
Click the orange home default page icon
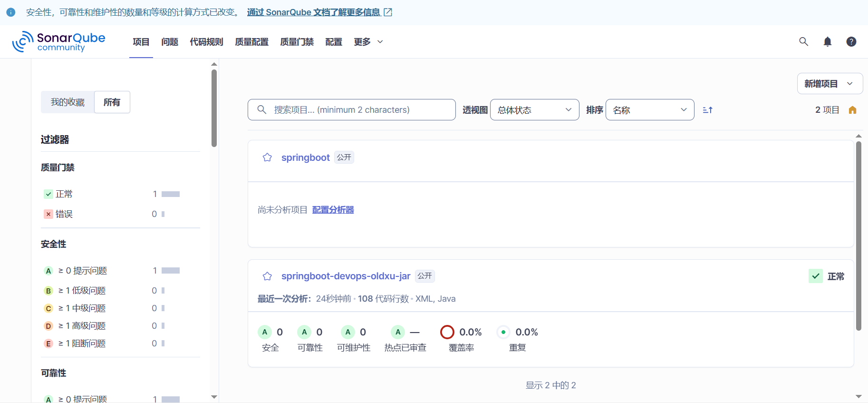[x=852, y=110]
